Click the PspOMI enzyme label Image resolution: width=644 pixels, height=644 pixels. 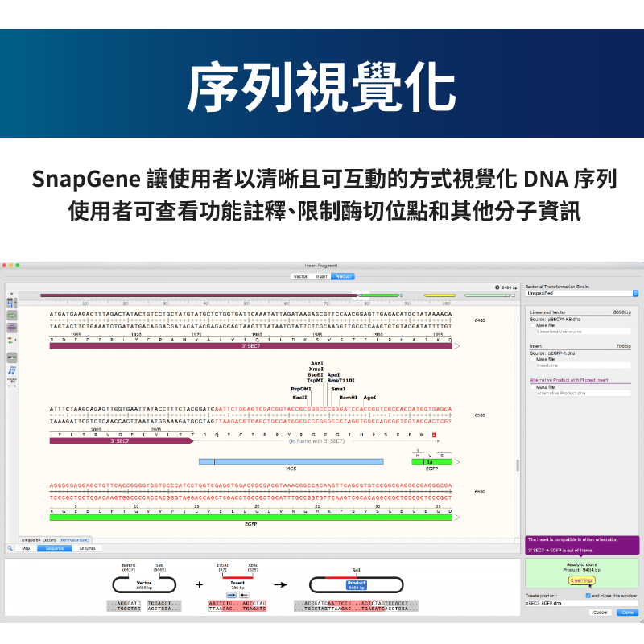click(300, 389)
